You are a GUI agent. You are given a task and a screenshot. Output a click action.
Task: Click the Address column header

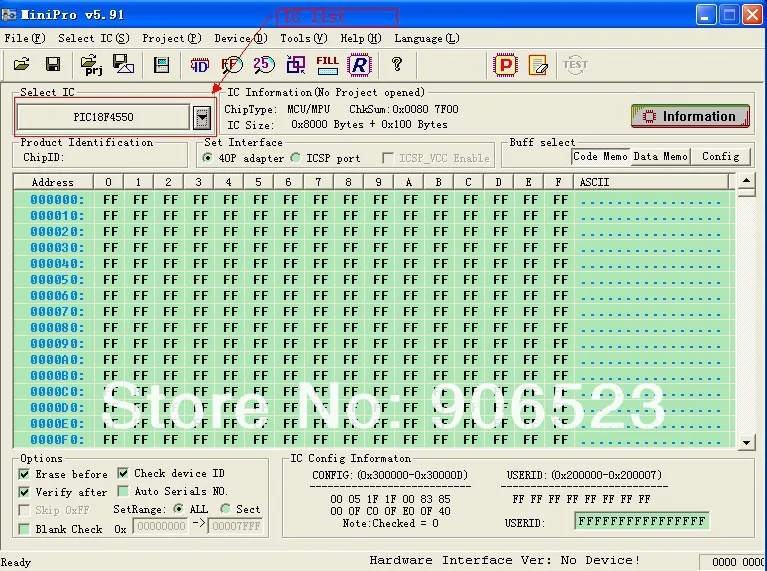pyautogui.click(x=53, y=182)
